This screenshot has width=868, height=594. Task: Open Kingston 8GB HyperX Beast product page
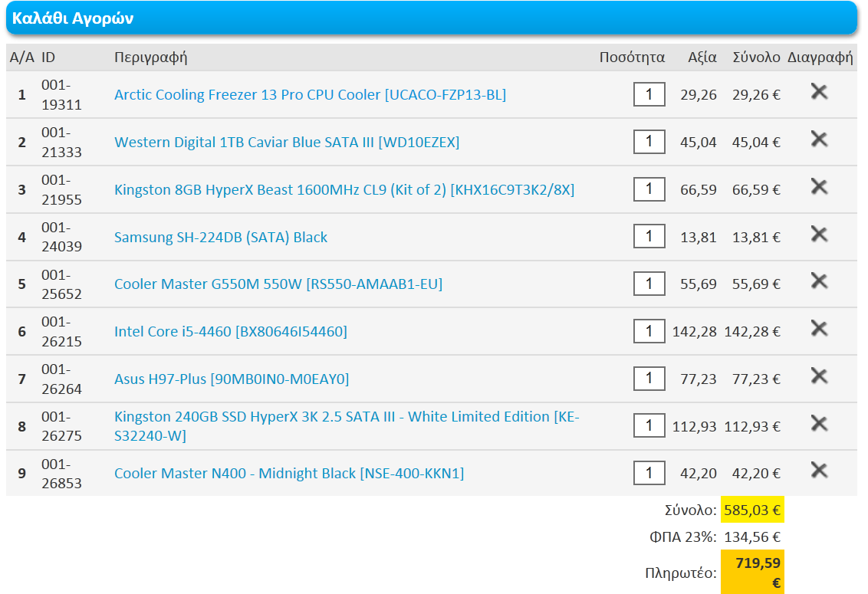click(344, 190)
